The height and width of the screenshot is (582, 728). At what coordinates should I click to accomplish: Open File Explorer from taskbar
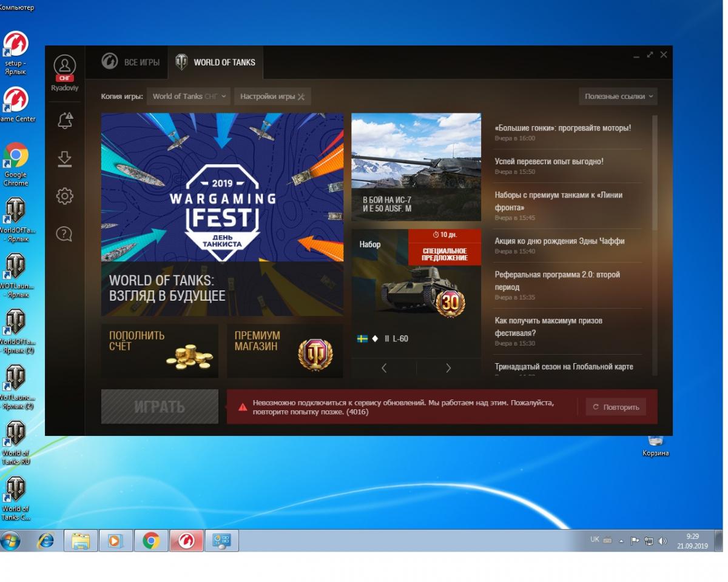tap(81, 540)
